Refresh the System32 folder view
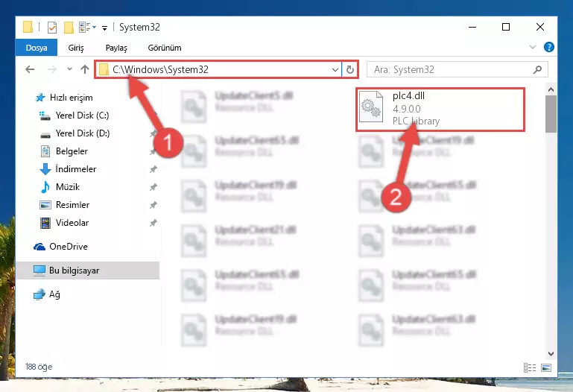The height and width of the screenshot is (392, 573). [x=349, y=69]
